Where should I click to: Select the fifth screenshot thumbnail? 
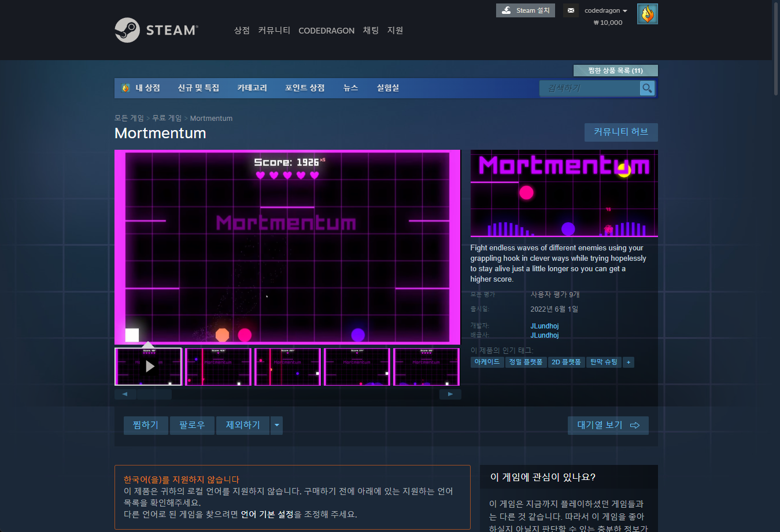click(x=426, y=366)
